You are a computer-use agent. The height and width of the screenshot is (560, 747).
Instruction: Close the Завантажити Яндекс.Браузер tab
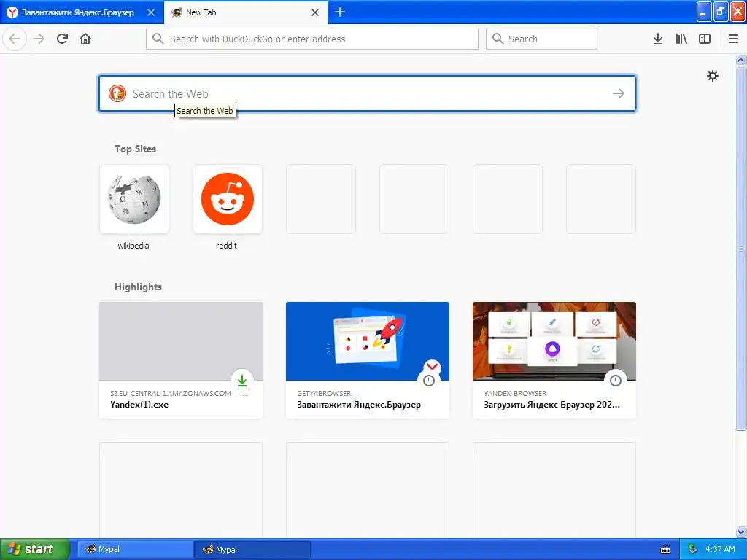151,12
